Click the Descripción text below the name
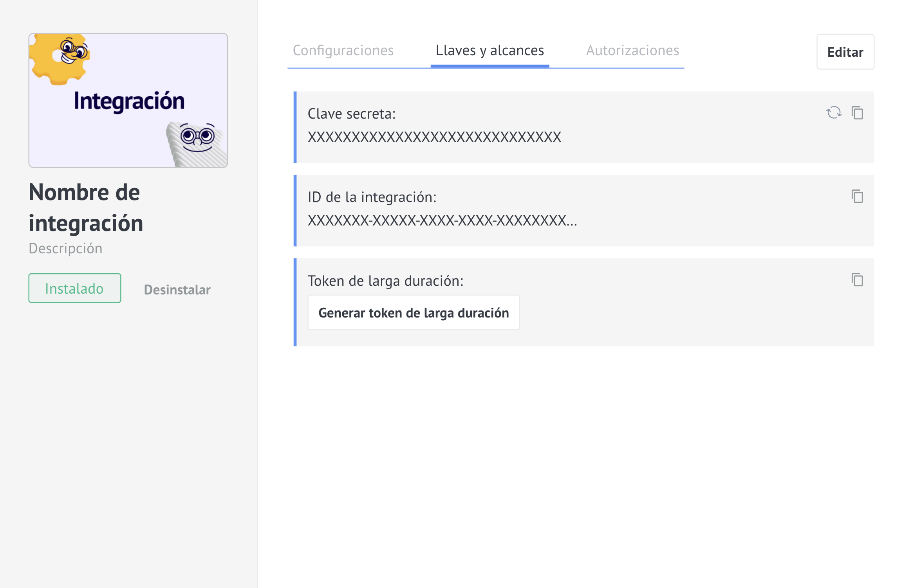This screenshot has height=588, width=903. [65, 249]
